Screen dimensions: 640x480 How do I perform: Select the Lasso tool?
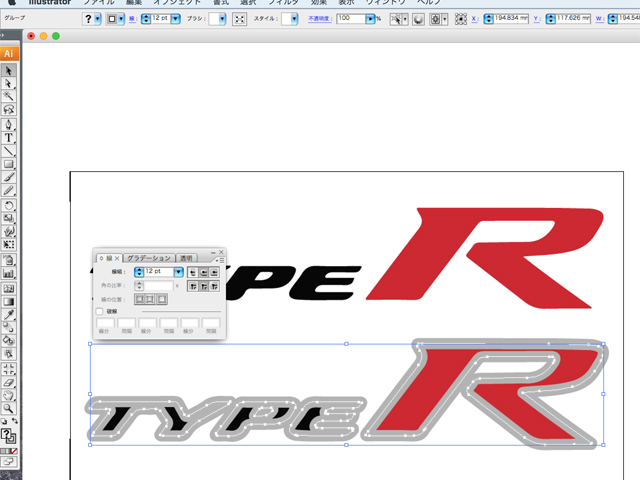coord(9,109)
